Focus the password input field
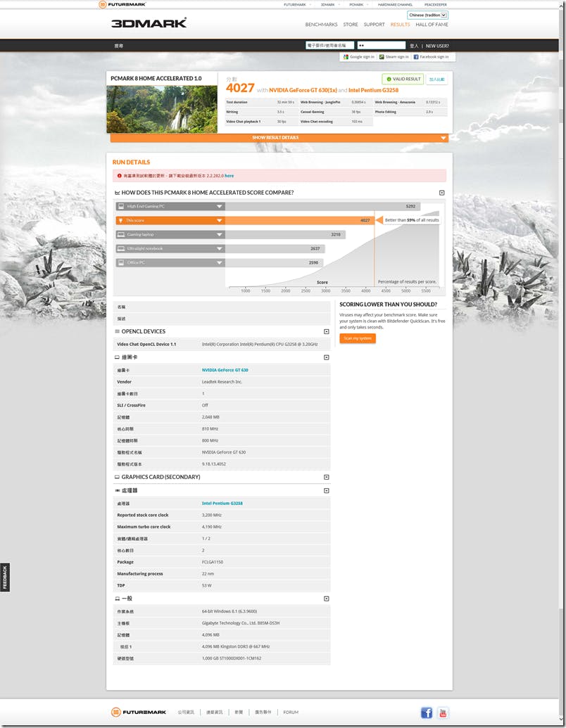This screenshot has height=728, width=566. tap(382, 46)
